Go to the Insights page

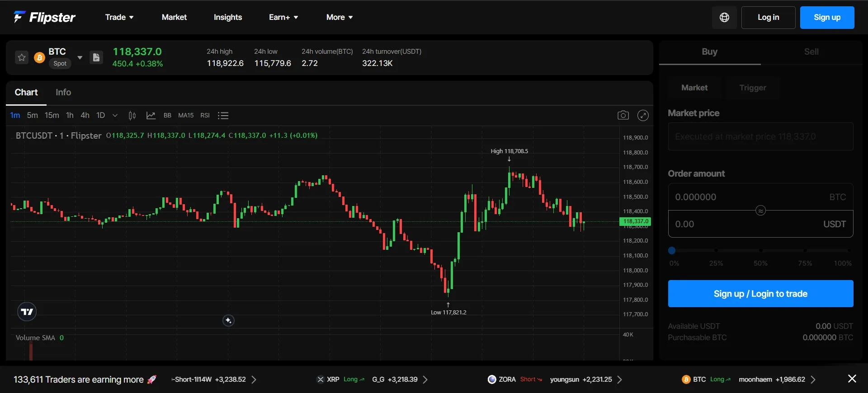tap(228, 17)
